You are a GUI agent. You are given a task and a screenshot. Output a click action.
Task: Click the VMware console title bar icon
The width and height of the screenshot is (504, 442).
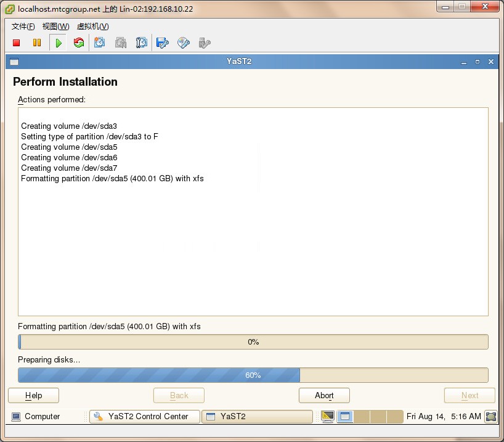pos(10,9)
